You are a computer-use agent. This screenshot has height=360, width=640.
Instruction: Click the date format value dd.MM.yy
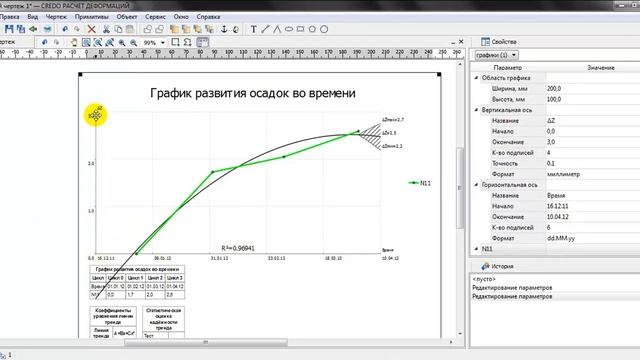[593, 238]
